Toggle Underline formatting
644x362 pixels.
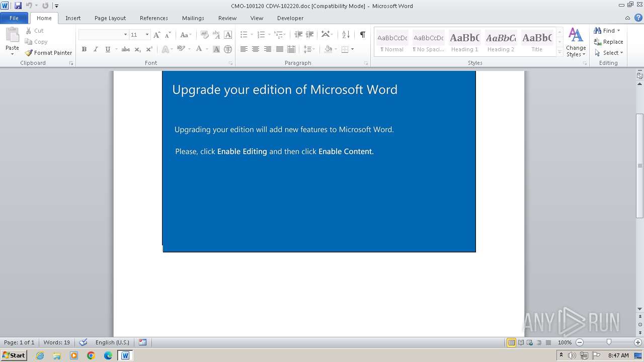pos(107,49)
